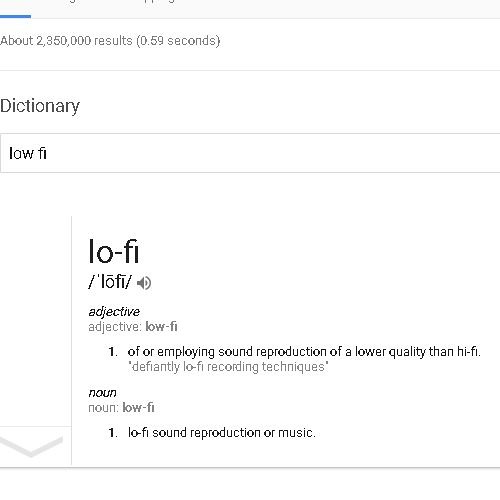The image size is (500, 500).
Task: Click the gray "noun:" variant label
Action: tap(104, 408)
